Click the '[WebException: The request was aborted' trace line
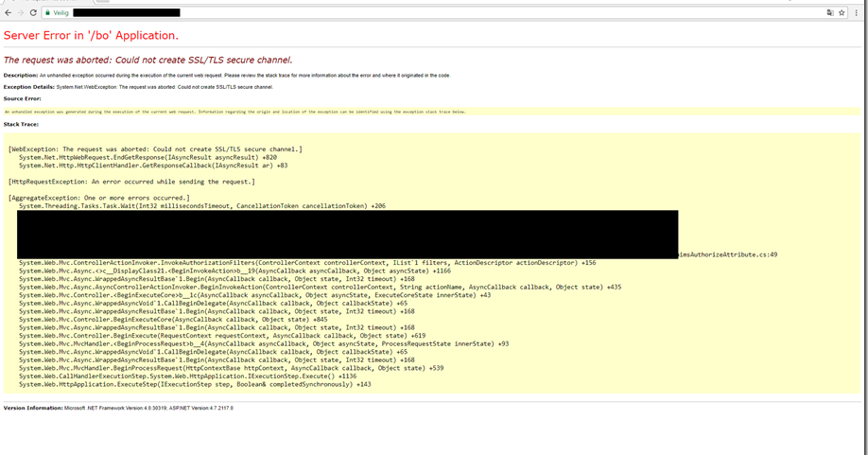Image resolution: width=868 pixels, height=455 pixels. point(156,149)
